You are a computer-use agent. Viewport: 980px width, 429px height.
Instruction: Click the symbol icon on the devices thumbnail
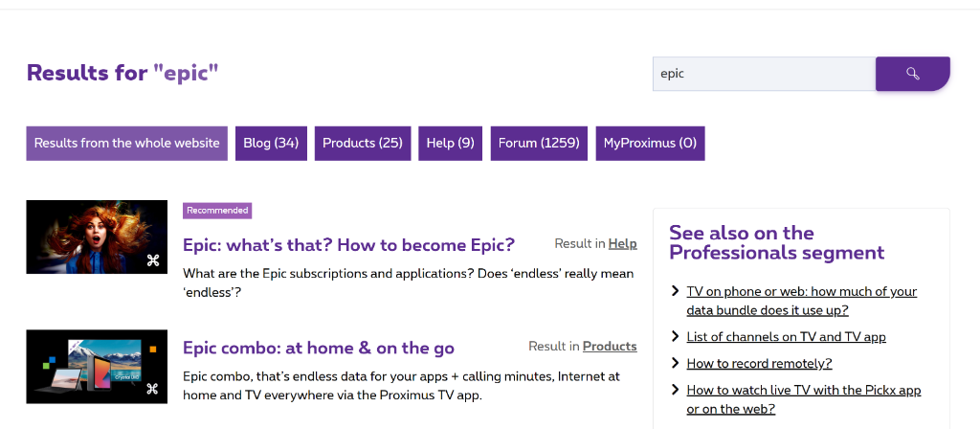click(152, 390)
